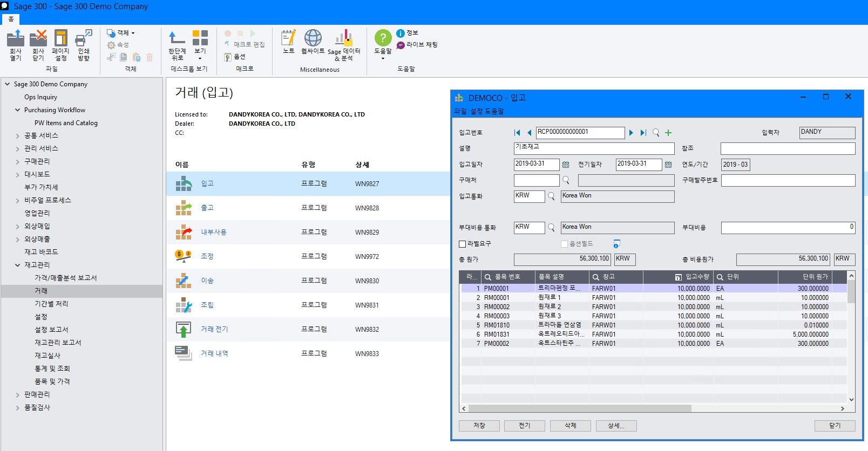868x451 pixels.
Task: Open the 출고 program link
Action: (x=207, y=208)
